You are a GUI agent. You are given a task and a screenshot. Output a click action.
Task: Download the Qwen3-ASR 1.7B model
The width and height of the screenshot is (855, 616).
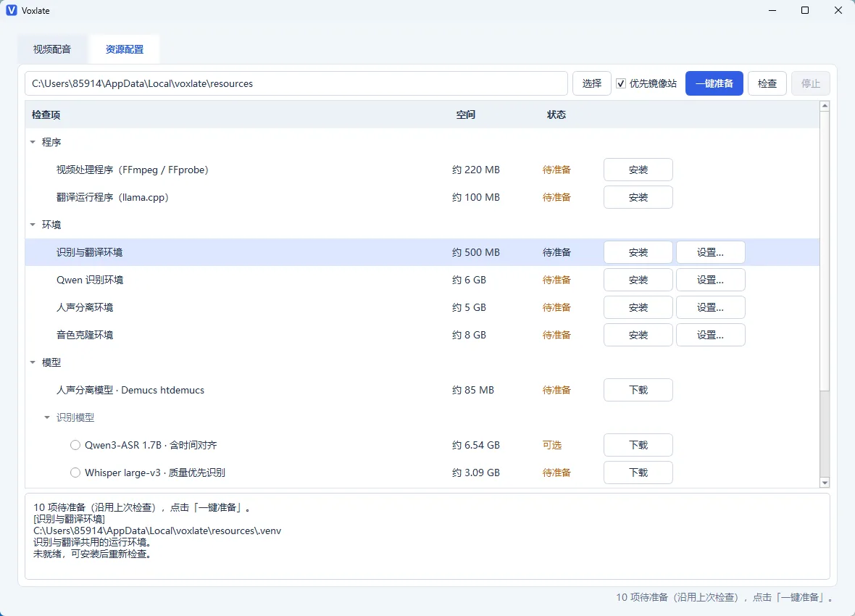pos(638,445)
